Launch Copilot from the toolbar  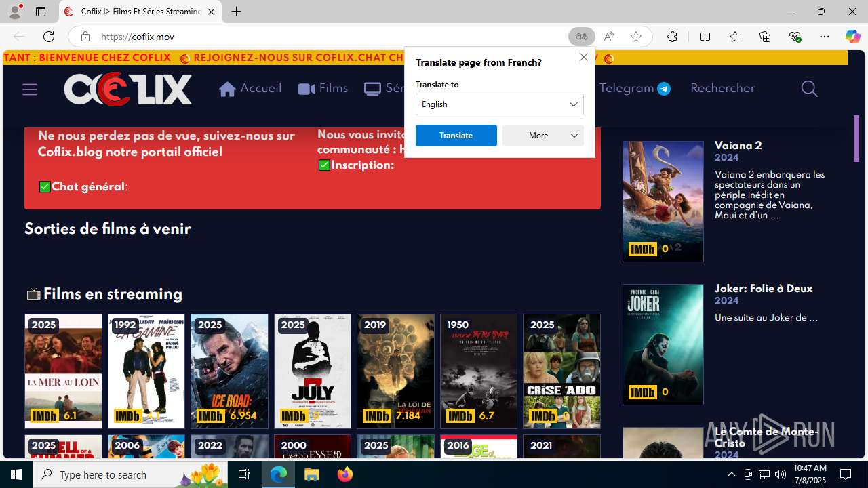tap(852, 37)
